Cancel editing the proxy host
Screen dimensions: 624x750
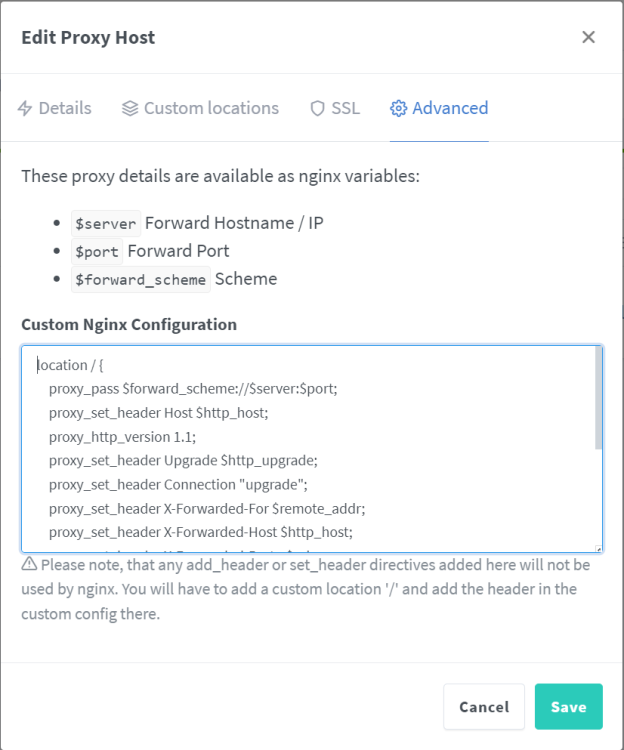pyautogui.click(x=484, y=706)
